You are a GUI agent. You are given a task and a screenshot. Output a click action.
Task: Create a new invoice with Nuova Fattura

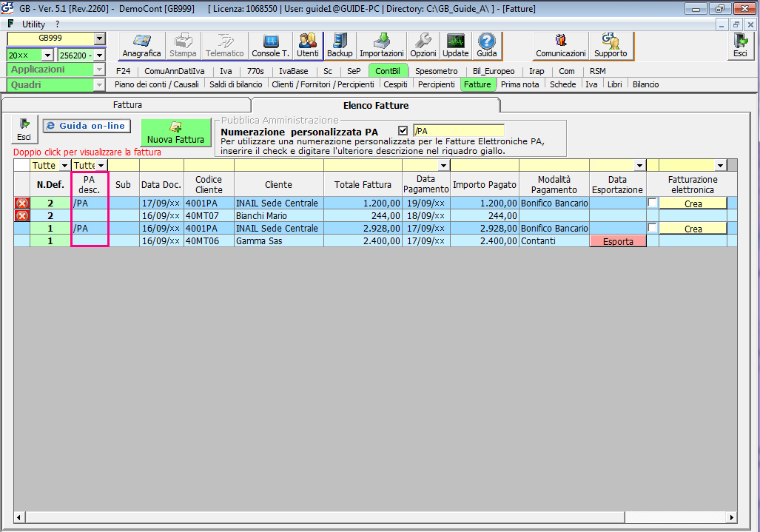click(175, 132)
